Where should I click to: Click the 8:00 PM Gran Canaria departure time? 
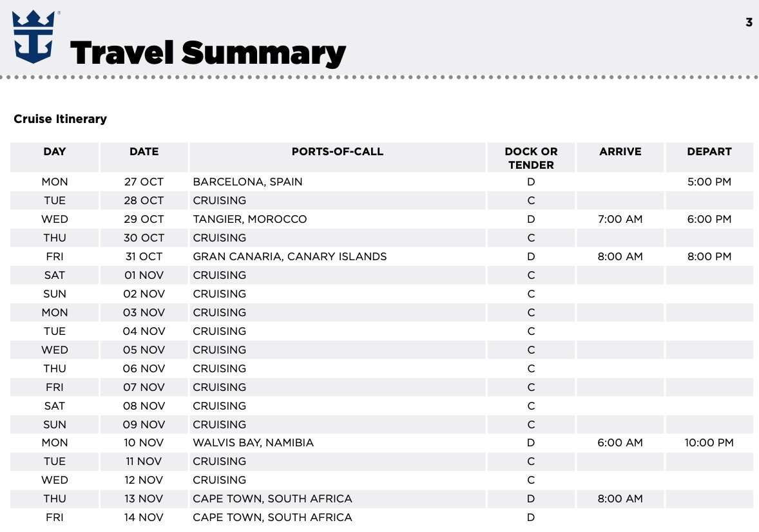(x=709, y=256)
